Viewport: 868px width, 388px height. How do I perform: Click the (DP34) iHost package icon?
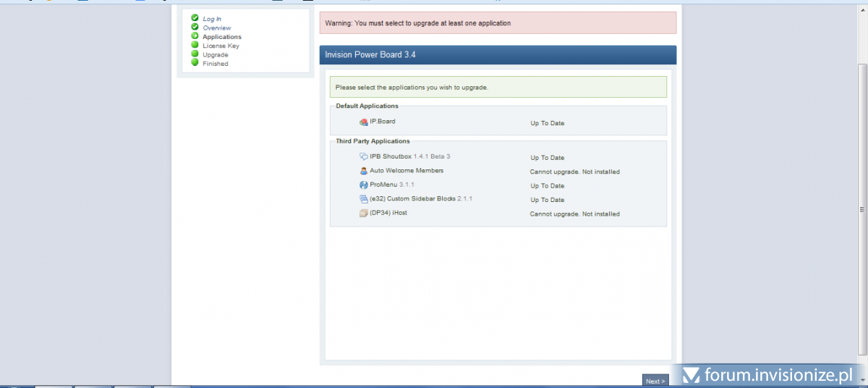364,214
